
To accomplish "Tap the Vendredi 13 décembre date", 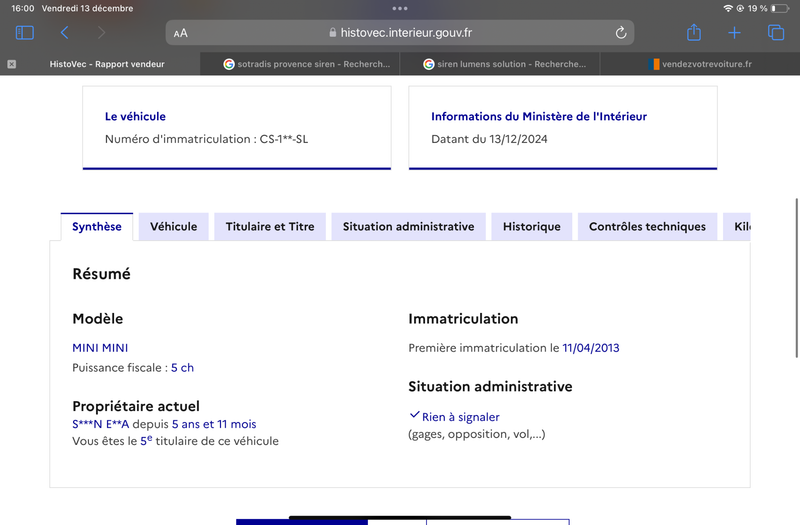I will (87, 8).
